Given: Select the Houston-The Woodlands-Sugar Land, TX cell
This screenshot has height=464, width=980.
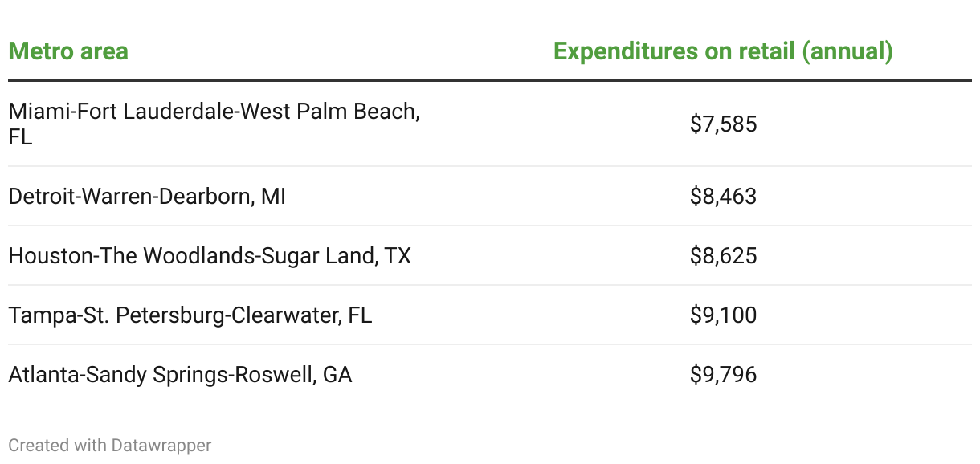Looking at the screenshot, I should 210,256.
